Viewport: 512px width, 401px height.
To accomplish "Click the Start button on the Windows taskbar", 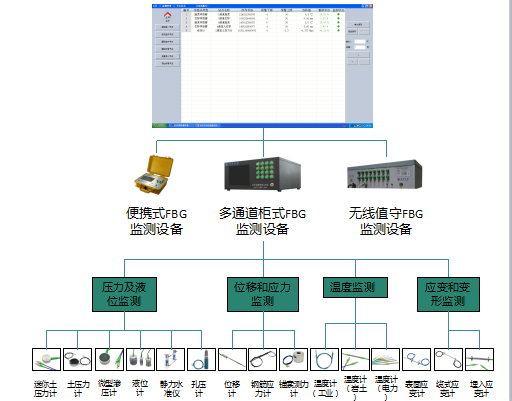I will tap(160, 126).
